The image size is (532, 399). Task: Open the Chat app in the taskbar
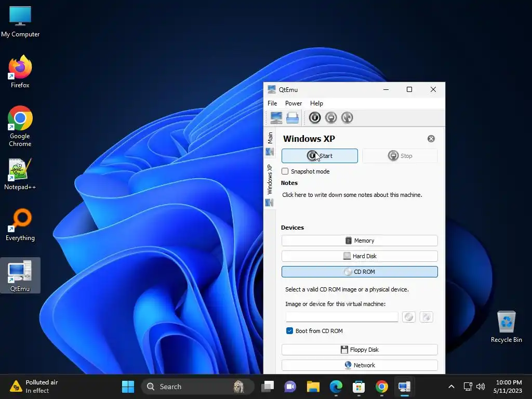[x=290, y=387]
